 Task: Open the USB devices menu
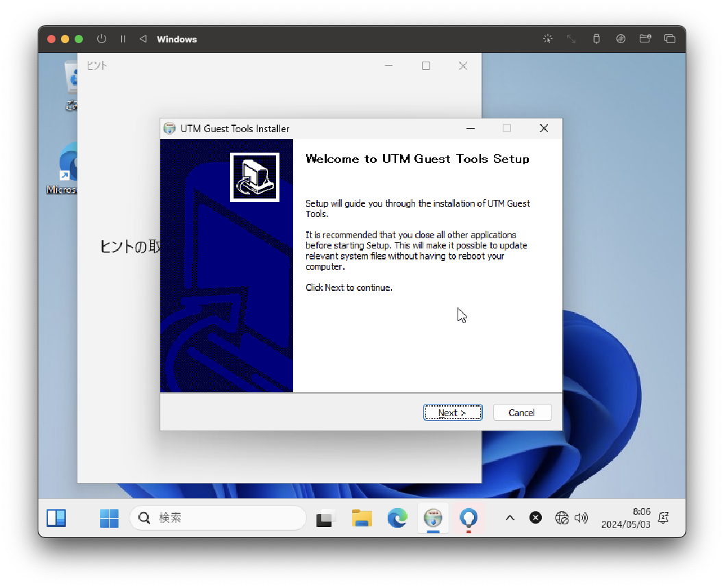596,39
